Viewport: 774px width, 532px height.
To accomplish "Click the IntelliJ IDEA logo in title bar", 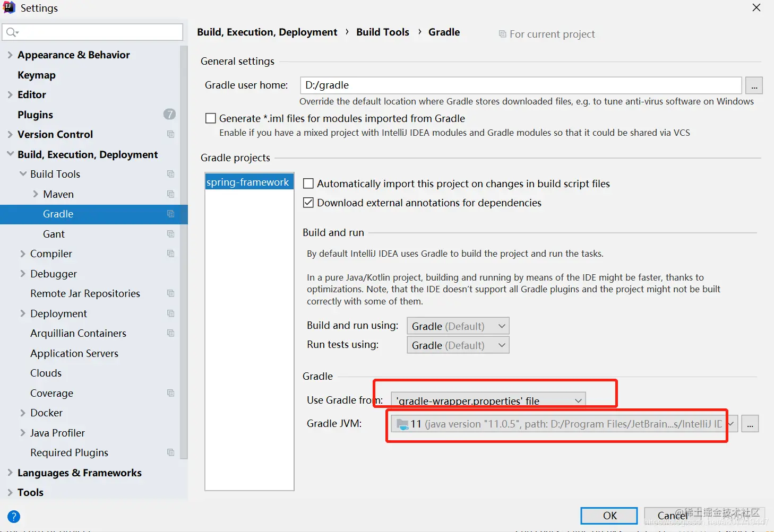I will click(x=9, y=7).
